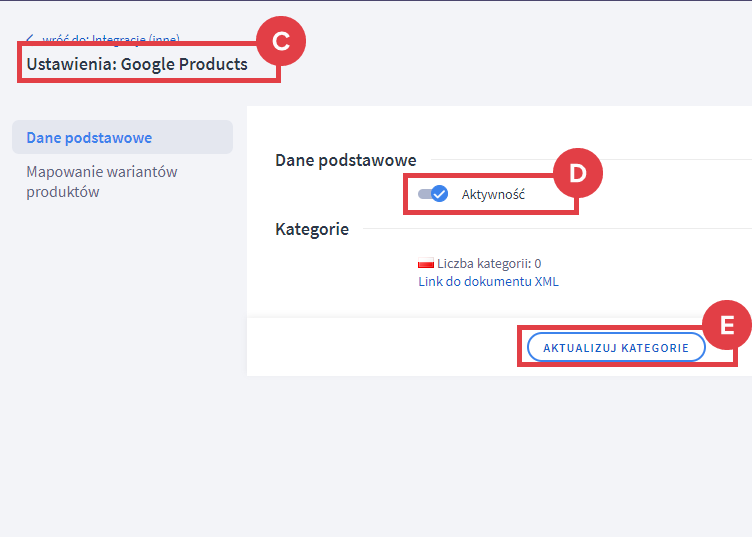752x537 pixels.
Task: Toggle the Aktywność switch
Action: tap(433, 194)
